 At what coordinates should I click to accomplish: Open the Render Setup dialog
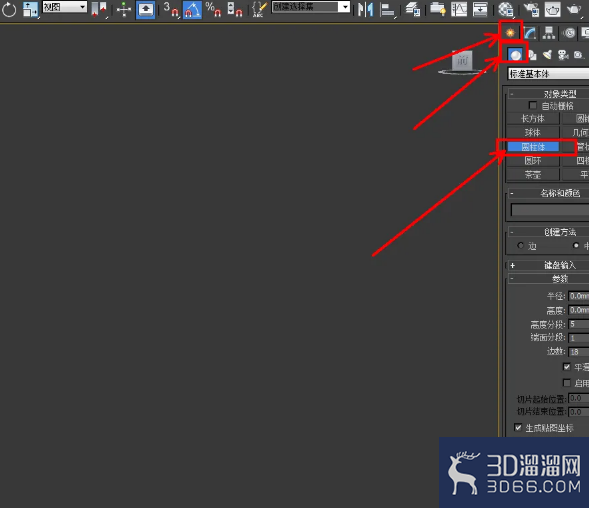531,9
